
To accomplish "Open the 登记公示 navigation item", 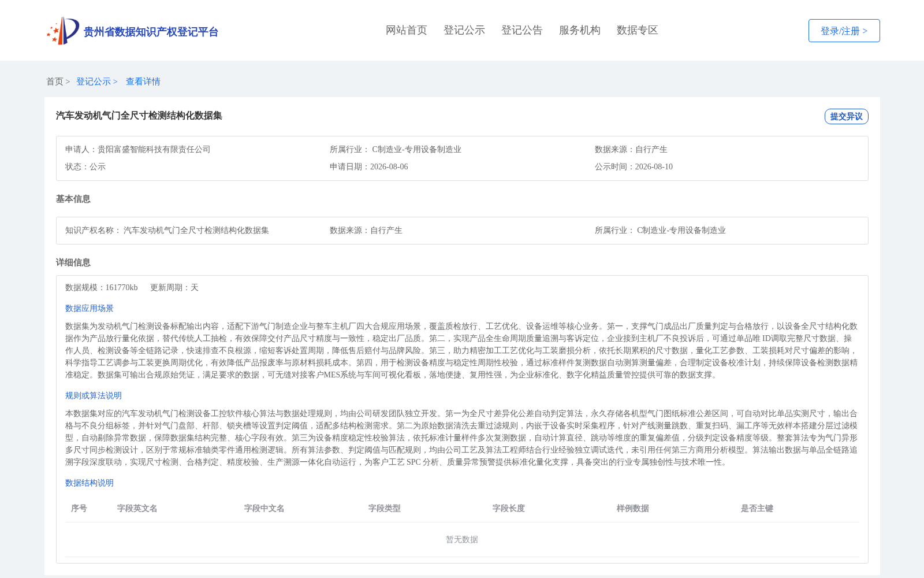I will click(x=464, y=30).
